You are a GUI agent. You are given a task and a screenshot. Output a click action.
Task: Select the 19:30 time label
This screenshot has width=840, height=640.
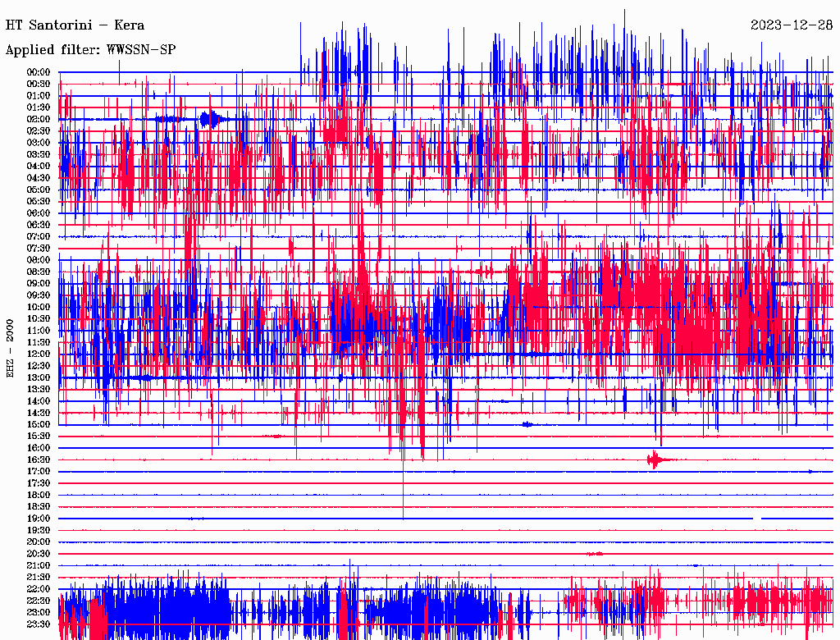point(39,531)
